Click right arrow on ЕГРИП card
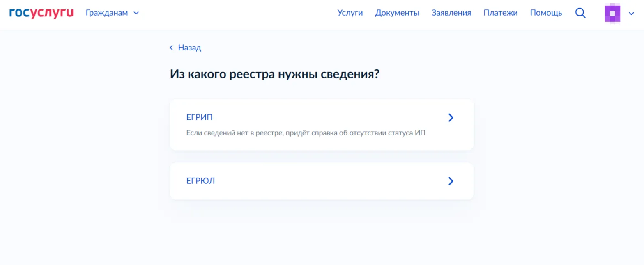Viewport: 644px width, 265px height. [x=451, y=118]
